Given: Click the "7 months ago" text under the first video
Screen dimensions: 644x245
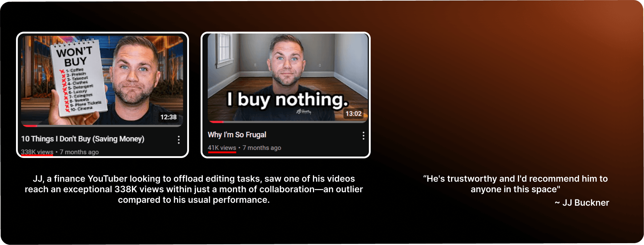Looking at the screenshot, I should (x=79, y=152).
